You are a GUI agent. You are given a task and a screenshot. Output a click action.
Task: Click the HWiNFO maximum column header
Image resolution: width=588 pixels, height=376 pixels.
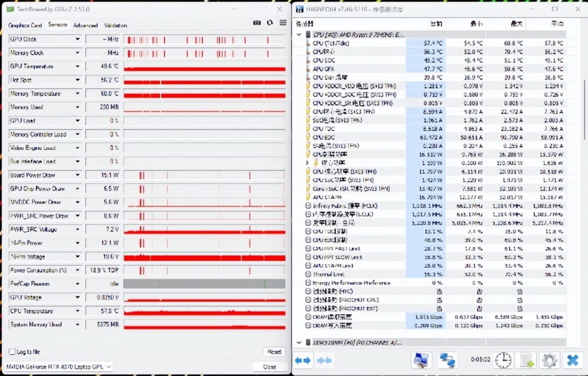[x=506, y=24]
